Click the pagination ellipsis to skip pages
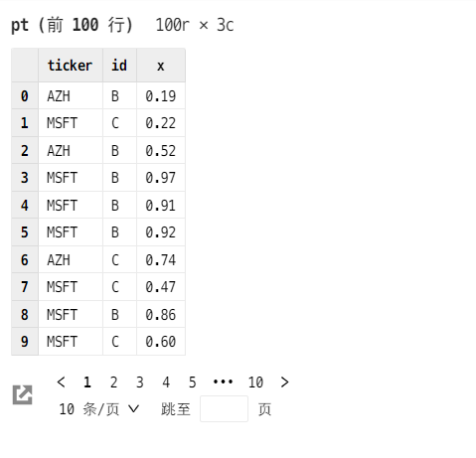 223,382
